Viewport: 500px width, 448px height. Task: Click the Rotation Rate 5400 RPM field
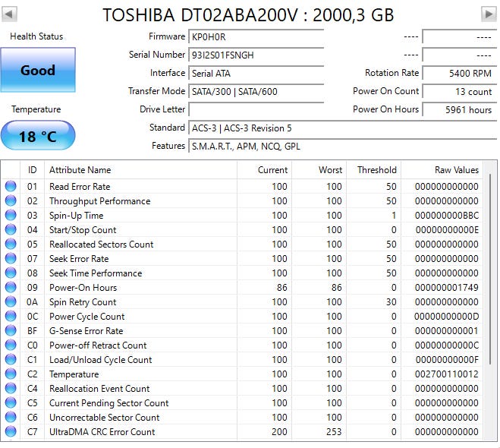click(460, 74)
